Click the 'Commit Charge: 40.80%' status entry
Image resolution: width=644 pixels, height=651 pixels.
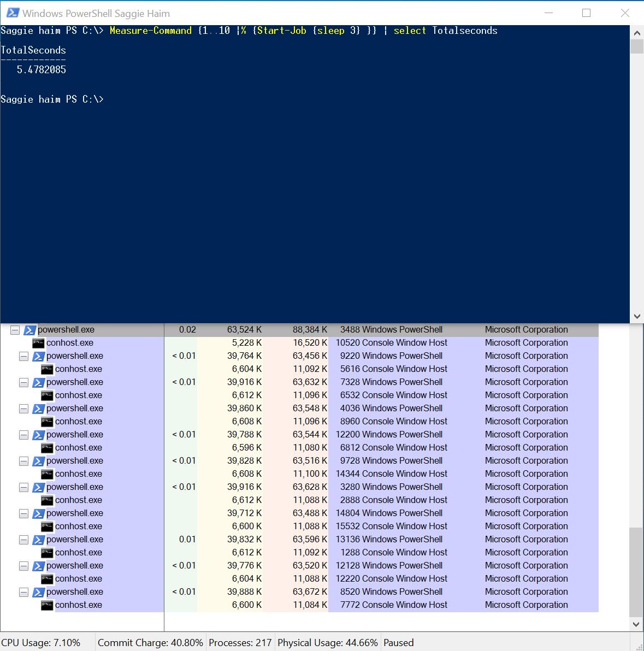pos(150,643)
